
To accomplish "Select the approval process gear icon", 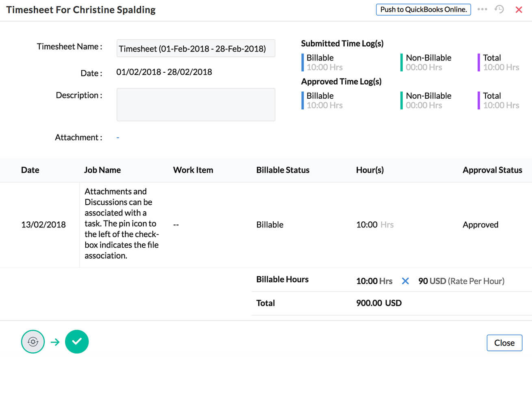I will click(x=33, y=342).
